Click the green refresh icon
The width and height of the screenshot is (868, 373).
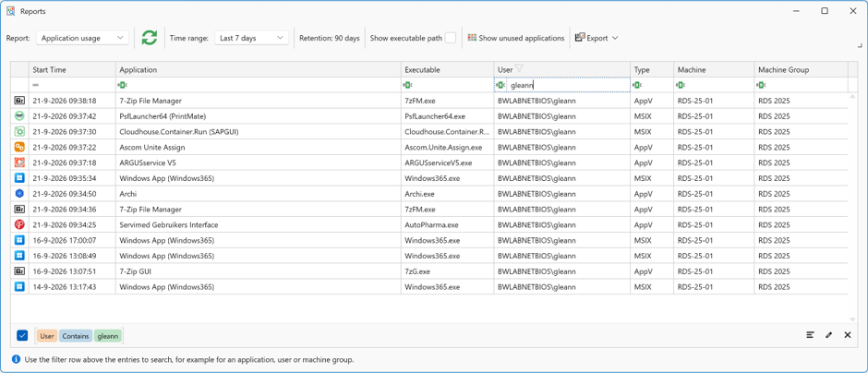(x=150, y=38)
